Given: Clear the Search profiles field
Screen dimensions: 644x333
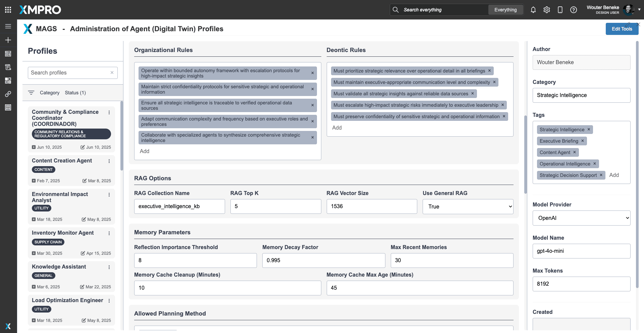Looking at the screenshot, I should (112, 73).
